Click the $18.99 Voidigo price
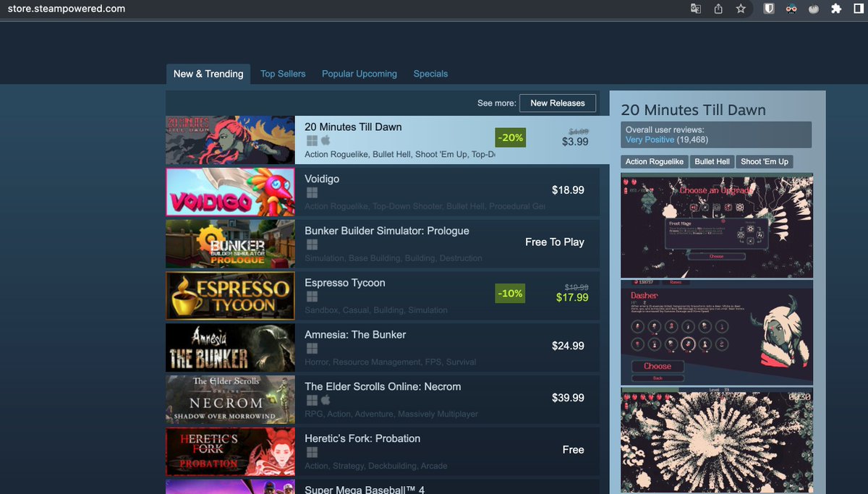The height and width of the screenshot is (494, 868). pyautogui.click(x=568, y=190)
